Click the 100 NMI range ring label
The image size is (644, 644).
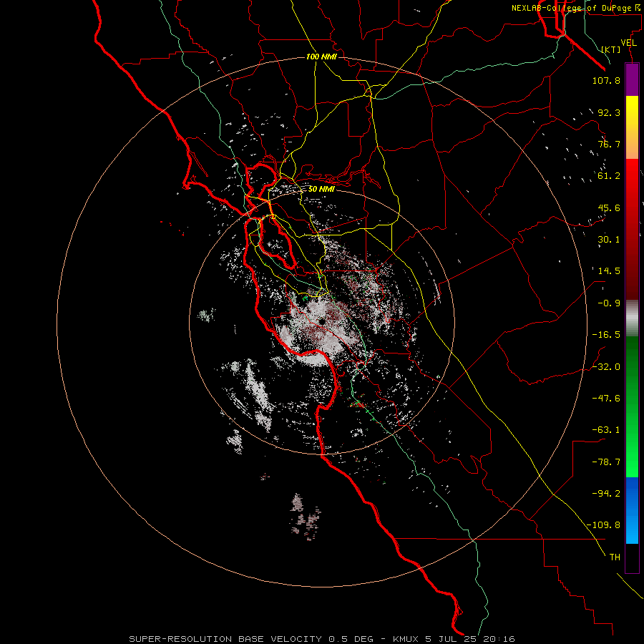(321, 57)
